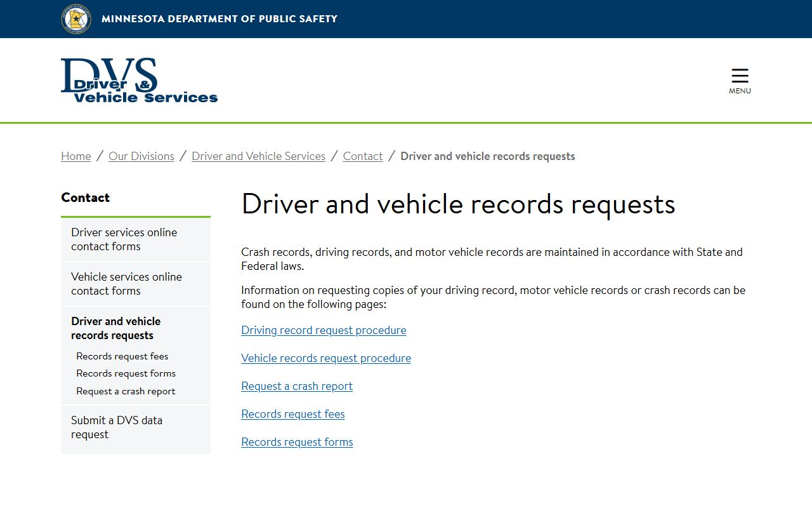Viewport: 812px width, 508px height.
Task: Go to Minnesota Department of Public Safety
Action: 219,19
